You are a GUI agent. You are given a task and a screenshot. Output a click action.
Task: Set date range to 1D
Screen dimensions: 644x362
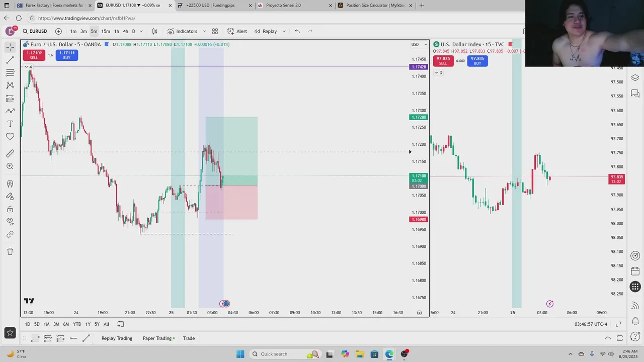pos(28,324)
